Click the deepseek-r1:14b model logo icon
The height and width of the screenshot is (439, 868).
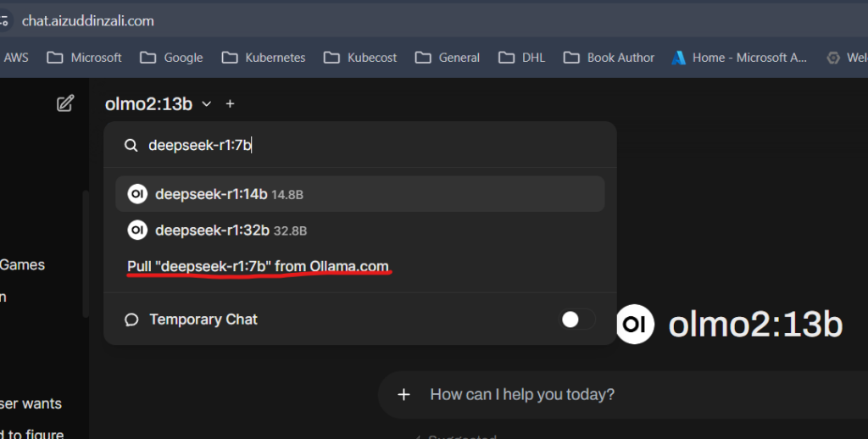(137, 194)
